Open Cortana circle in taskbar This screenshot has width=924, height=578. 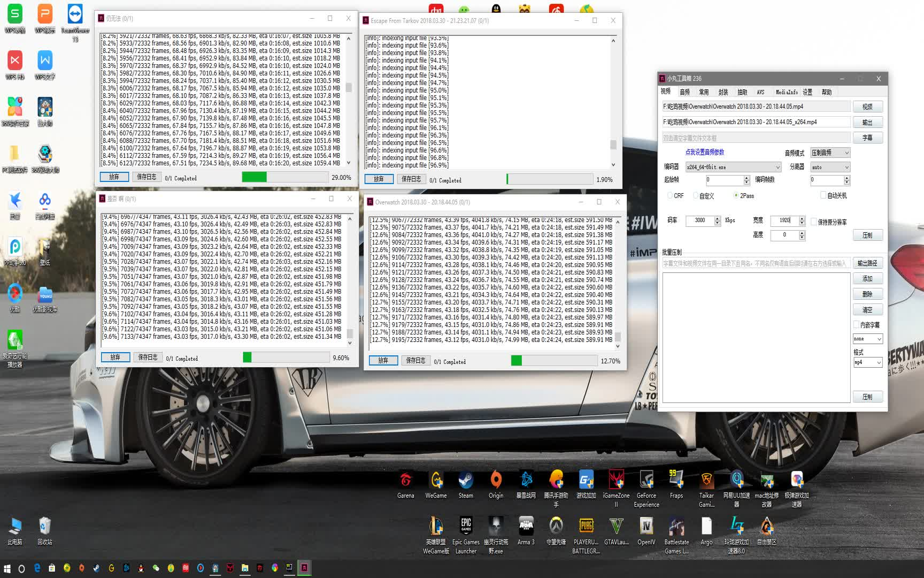(x=21, y=568)
